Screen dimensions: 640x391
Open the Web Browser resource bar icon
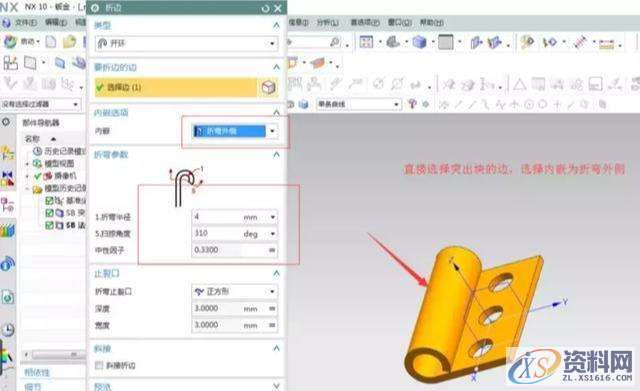(x=7, y=297)
